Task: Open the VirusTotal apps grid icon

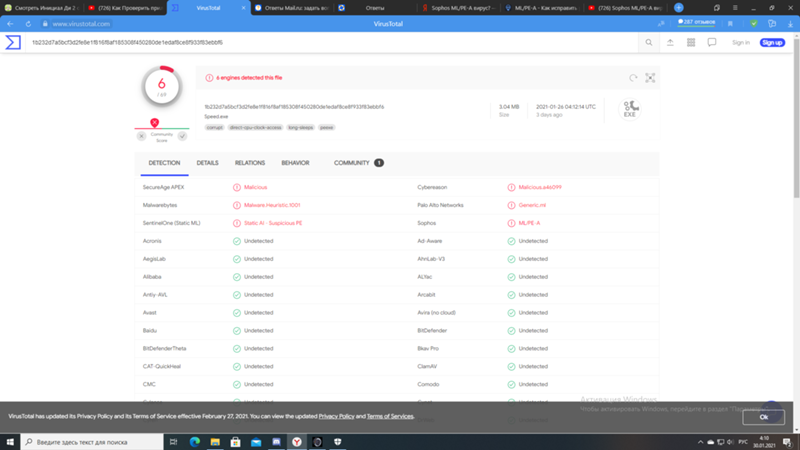Action: coord(691,43)
